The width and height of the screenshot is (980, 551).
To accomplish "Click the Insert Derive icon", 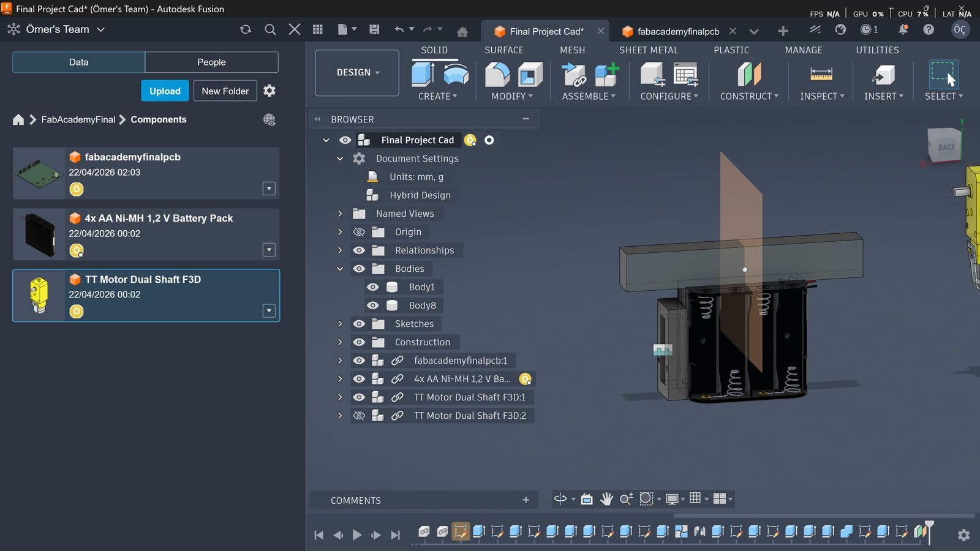I will click(883, 75).
